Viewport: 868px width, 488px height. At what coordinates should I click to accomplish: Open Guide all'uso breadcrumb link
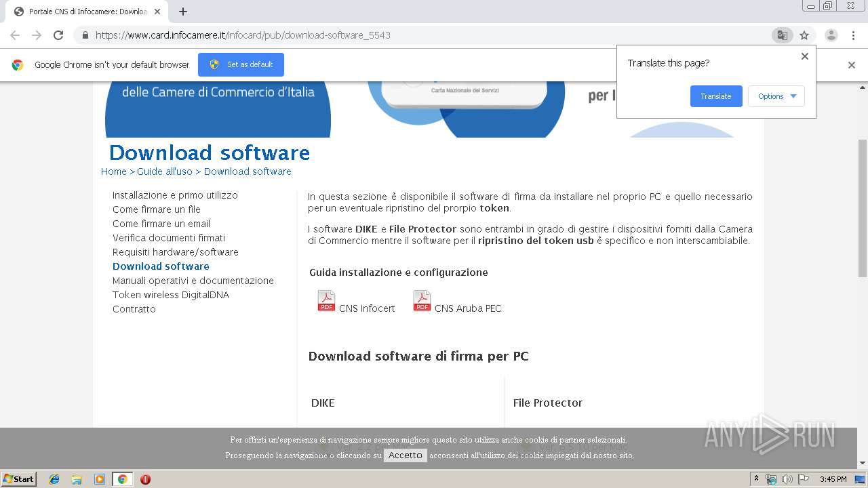[x=165, y=171]
